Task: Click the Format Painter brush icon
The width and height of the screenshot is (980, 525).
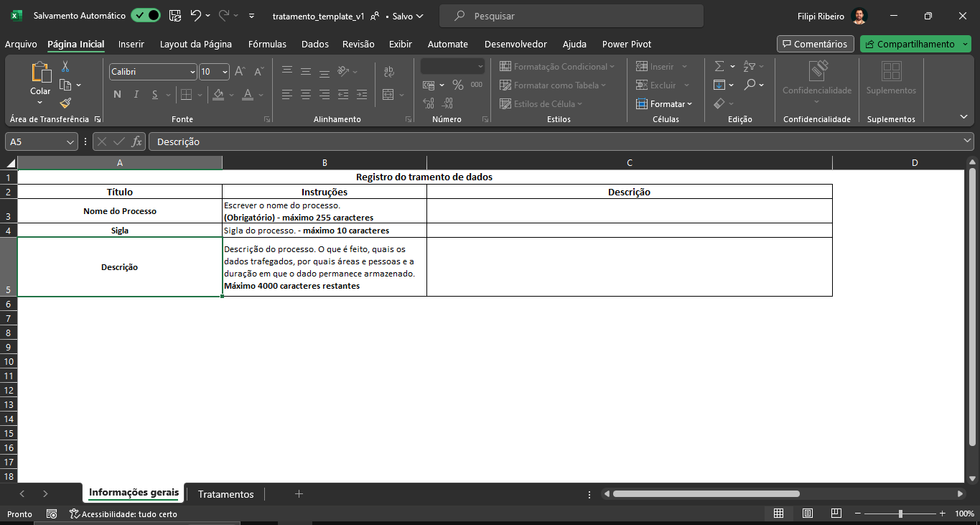Action: pos(65,103)
